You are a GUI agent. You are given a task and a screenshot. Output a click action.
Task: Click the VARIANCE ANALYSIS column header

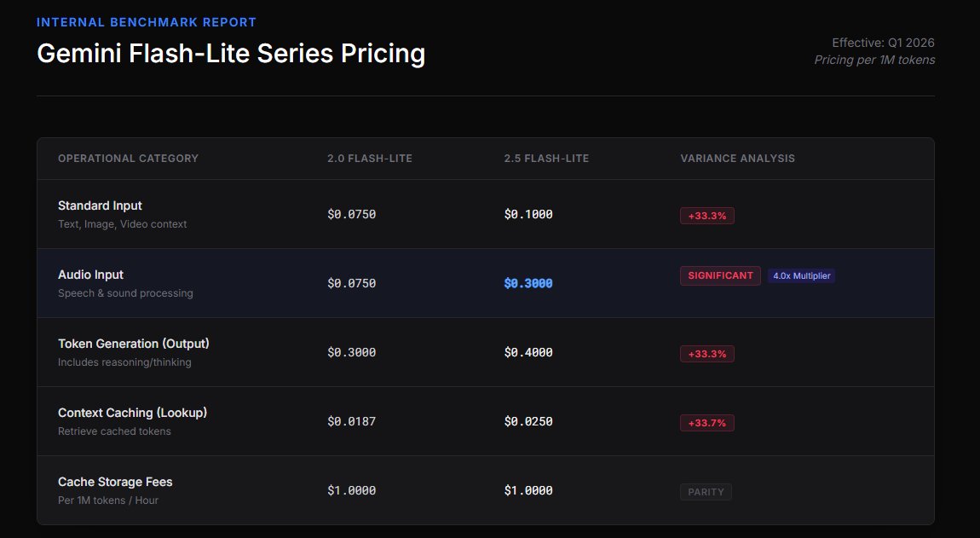[x=737, y=159]
